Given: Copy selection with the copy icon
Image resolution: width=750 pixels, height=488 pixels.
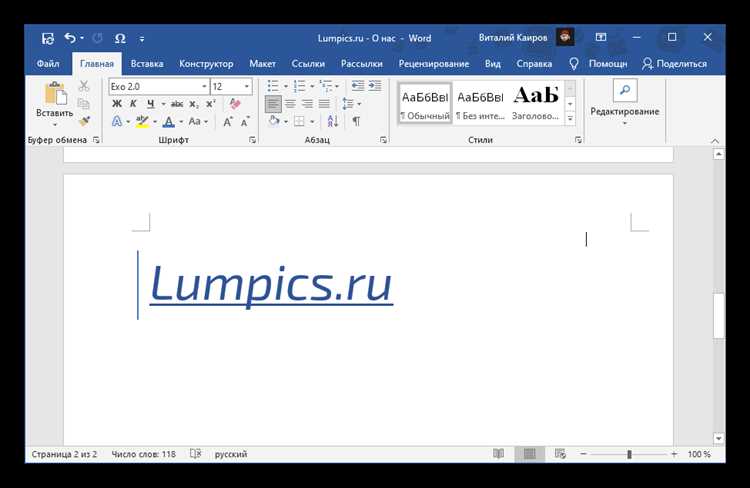Looking at the screenshot, I should coord(84,103).
